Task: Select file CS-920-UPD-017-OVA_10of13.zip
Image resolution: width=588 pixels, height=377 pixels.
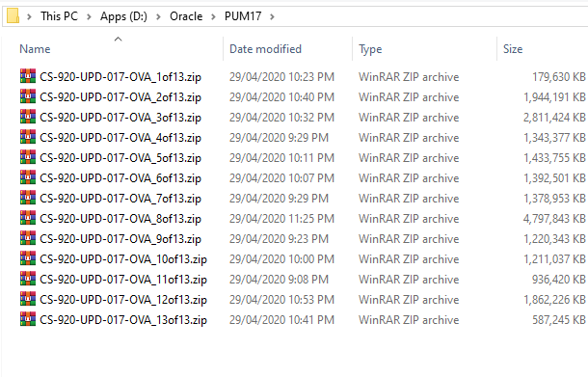Action: pyautogui.click(x=123, y=259)
